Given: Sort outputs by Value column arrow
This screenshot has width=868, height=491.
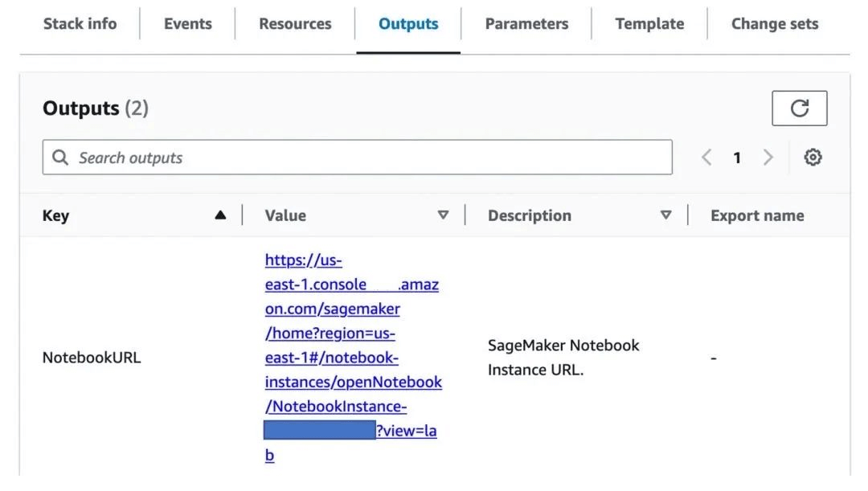Looking at the screenshot, I should pos(443,215).
